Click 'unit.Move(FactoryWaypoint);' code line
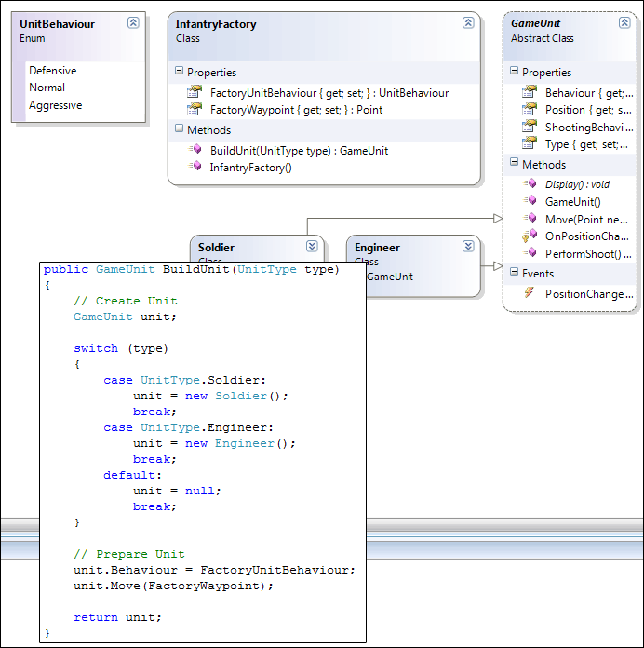 coord(173,586)
